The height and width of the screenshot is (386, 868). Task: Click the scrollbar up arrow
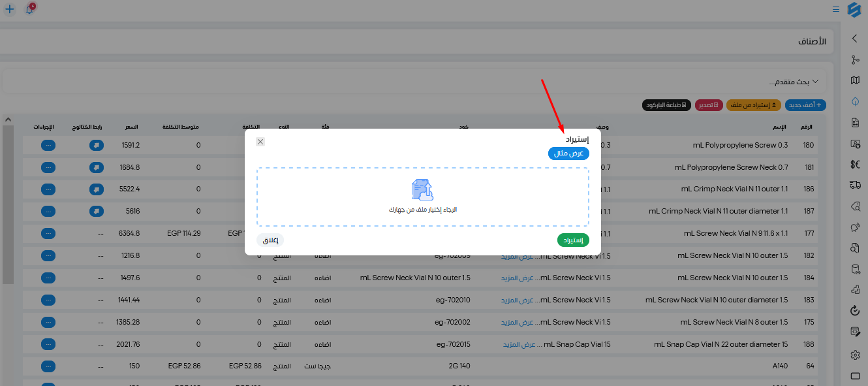8,120
